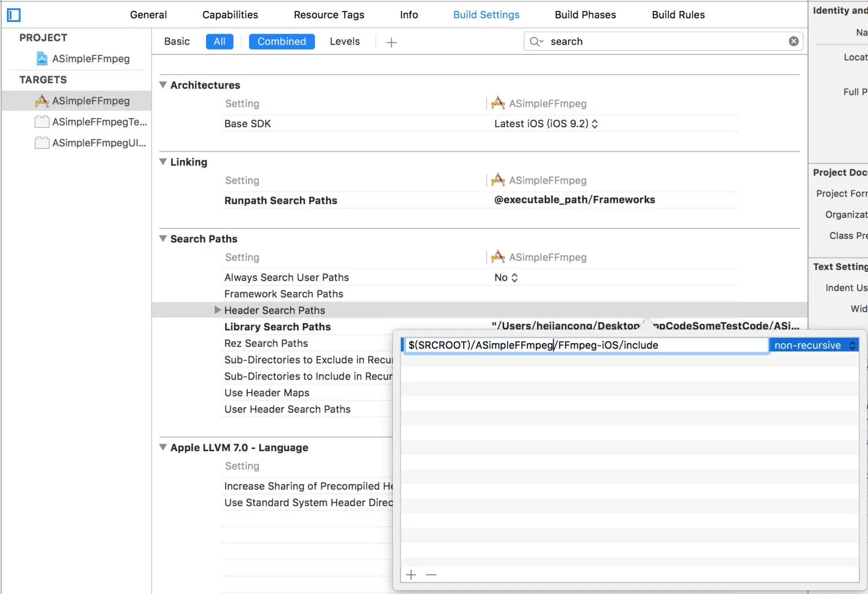Image resolution: width=868 pixels, height=594 pixels.
Task: Click the ASimpleFFmpeg project file icon
Action: click(x=42, y=58)
